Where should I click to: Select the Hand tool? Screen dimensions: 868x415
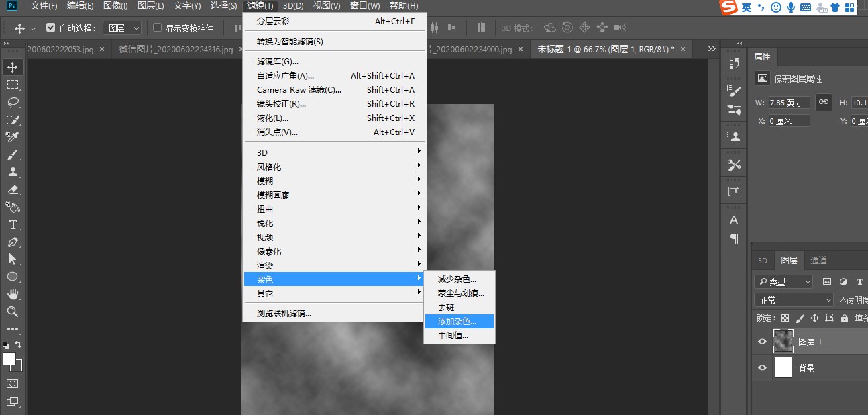click(x=13, y=294)
